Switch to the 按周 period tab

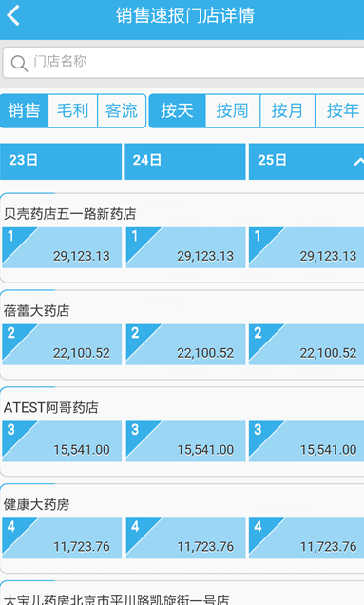[233, 110]
